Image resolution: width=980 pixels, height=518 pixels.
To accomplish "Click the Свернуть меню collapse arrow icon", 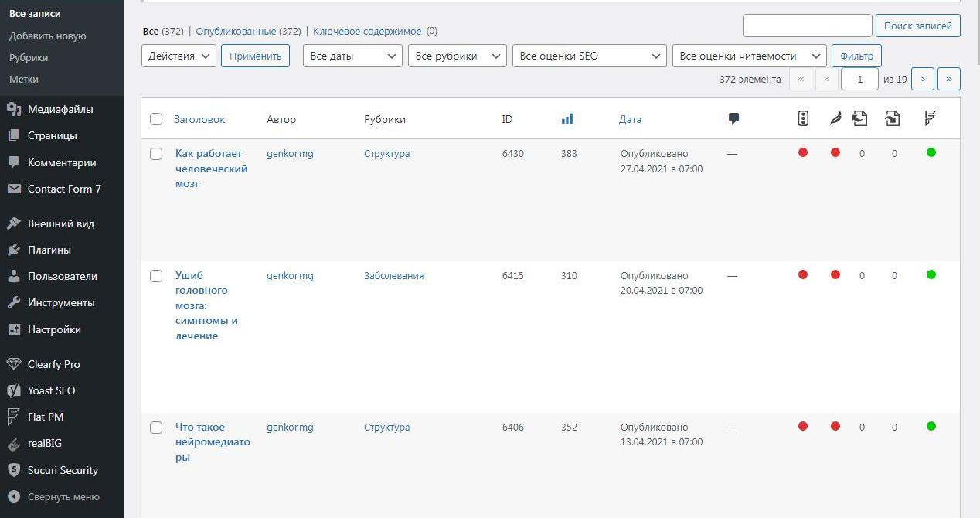I will (13, 496).
